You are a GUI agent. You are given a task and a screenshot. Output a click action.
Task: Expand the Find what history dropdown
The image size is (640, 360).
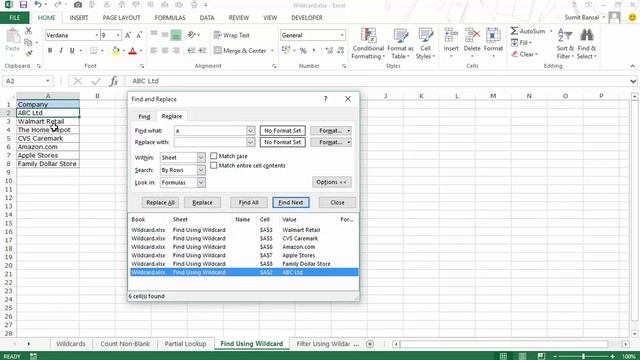(x=250, y=131)
